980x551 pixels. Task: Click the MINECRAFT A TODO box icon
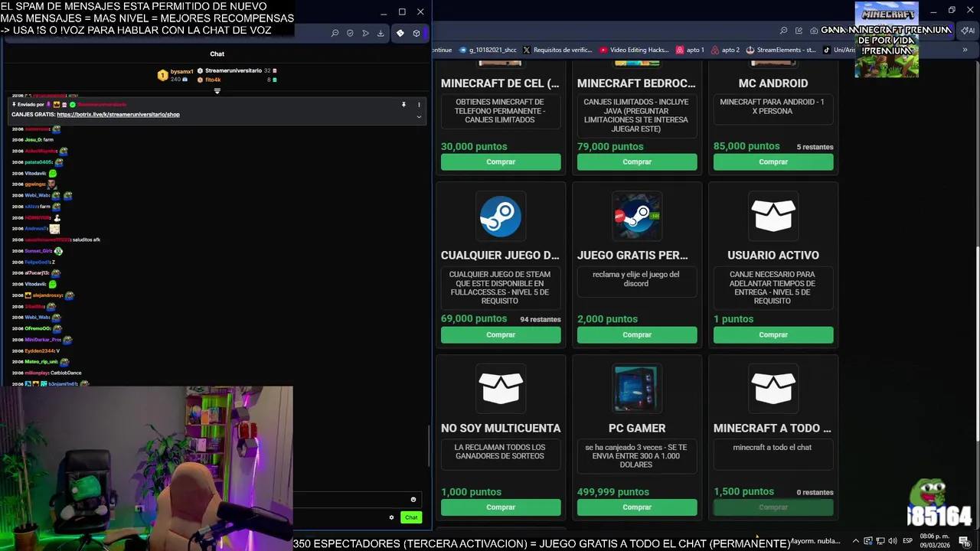click(x=773, y=389)
